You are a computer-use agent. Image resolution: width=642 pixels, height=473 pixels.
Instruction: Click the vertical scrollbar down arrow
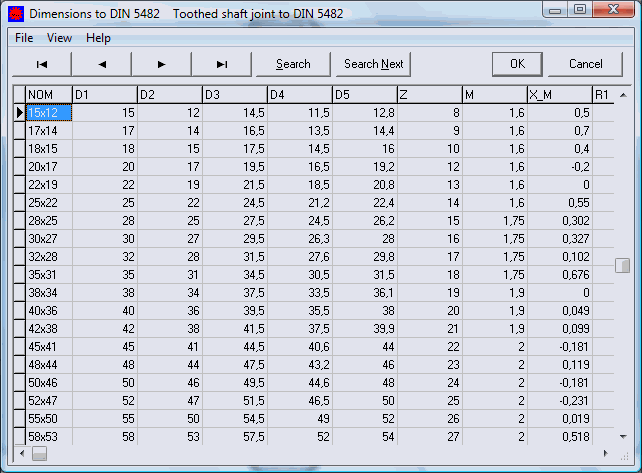[x=623, y=437]
